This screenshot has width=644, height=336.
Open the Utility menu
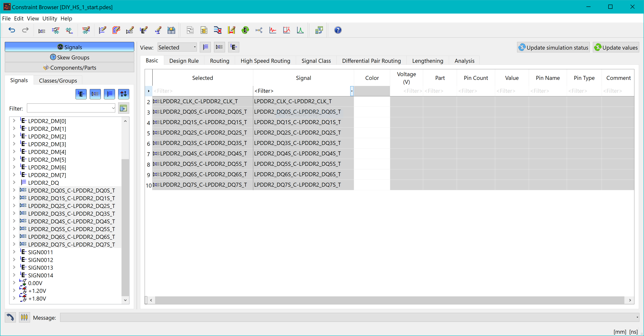[50, 19]
